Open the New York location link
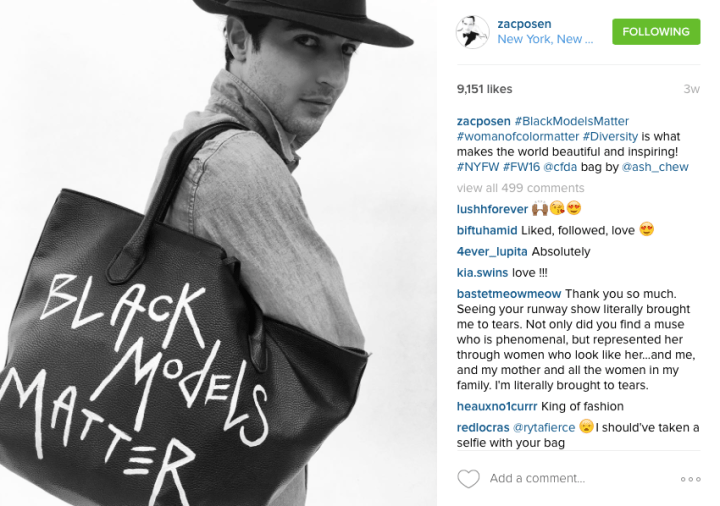Screen dimensions: 720x506 [x=545, y=39]
